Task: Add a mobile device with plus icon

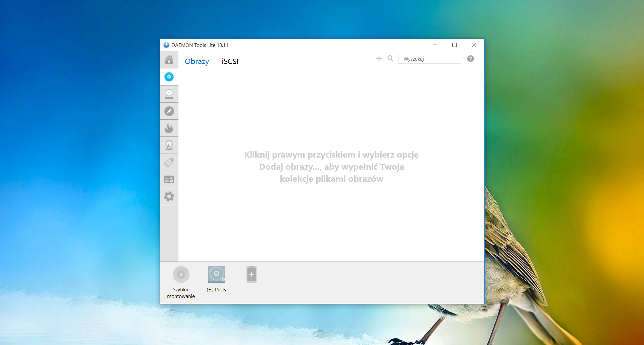Action: [252, 274]
